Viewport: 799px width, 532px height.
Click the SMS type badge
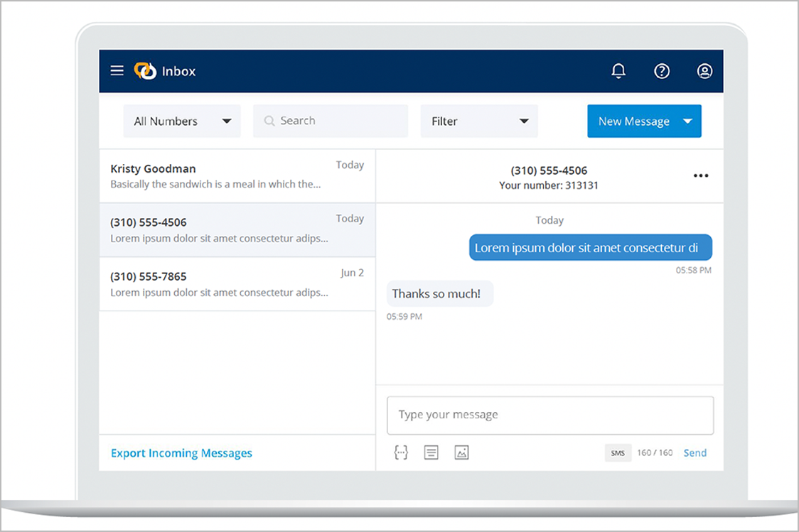(618, 452)
